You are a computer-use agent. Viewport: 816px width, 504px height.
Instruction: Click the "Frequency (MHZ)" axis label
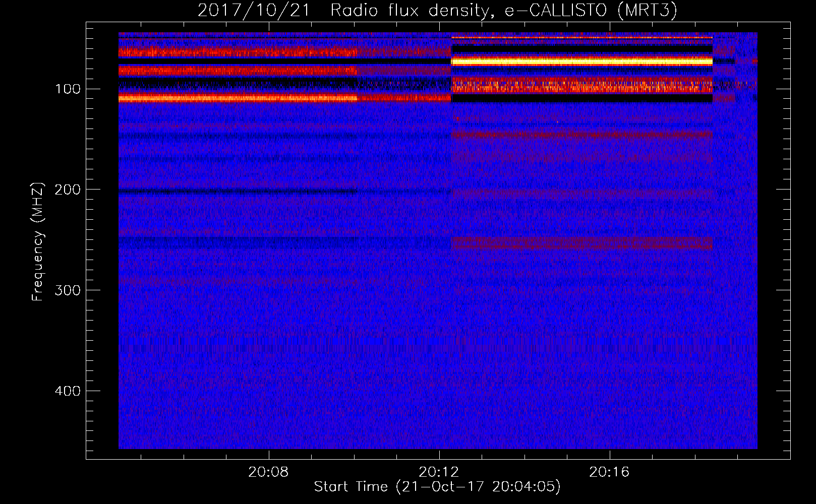38,241
